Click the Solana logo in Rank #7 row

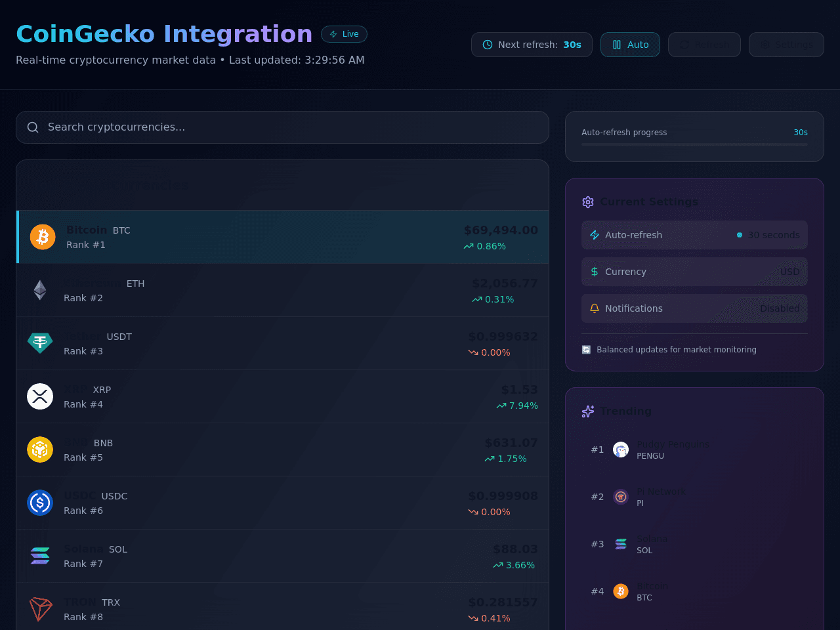[x=40, y=556]
